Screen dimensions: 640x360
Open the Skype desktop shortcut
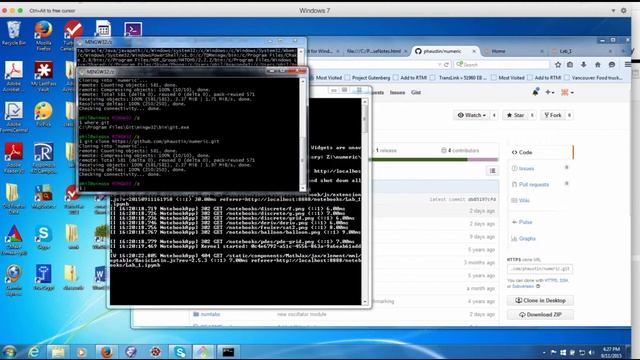[43, 237]
